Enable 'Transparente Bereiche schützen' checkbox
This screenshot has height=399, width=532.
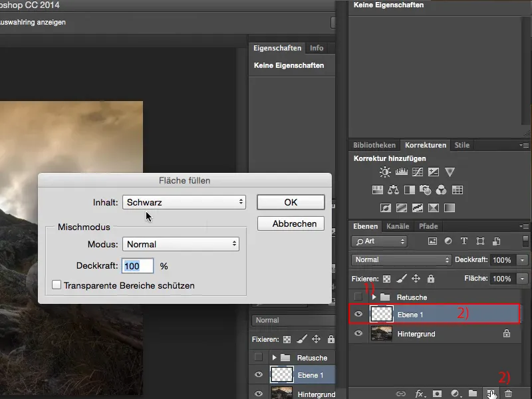pyautogui.click(x=57, y=285)
